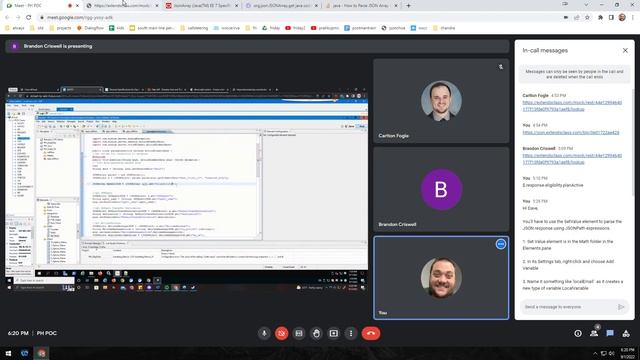The height and width of the screenshot is (360, 640).
Task: Toggle the microphone in the Meet call bar
Action: click(264, 333)
